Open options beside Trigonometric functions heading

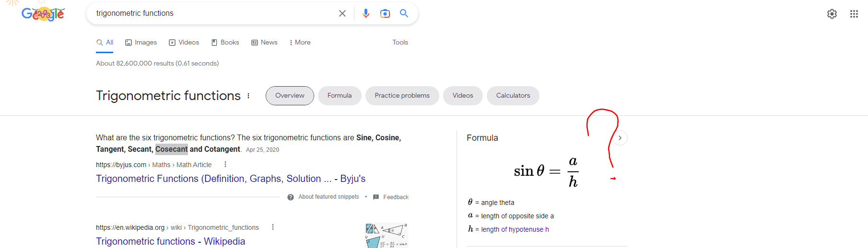click(248, 96)
